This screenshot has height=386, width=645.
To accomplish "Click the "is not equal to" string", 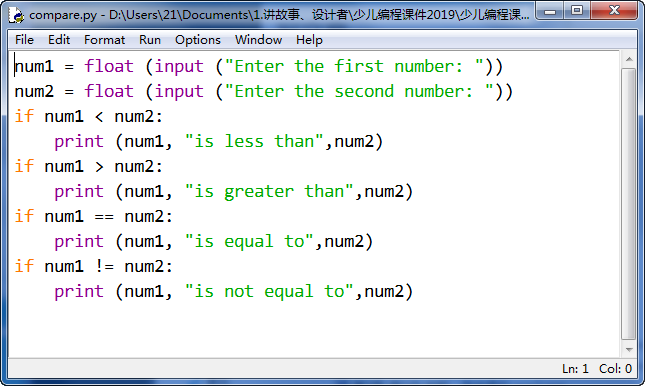I will point(269,291).
